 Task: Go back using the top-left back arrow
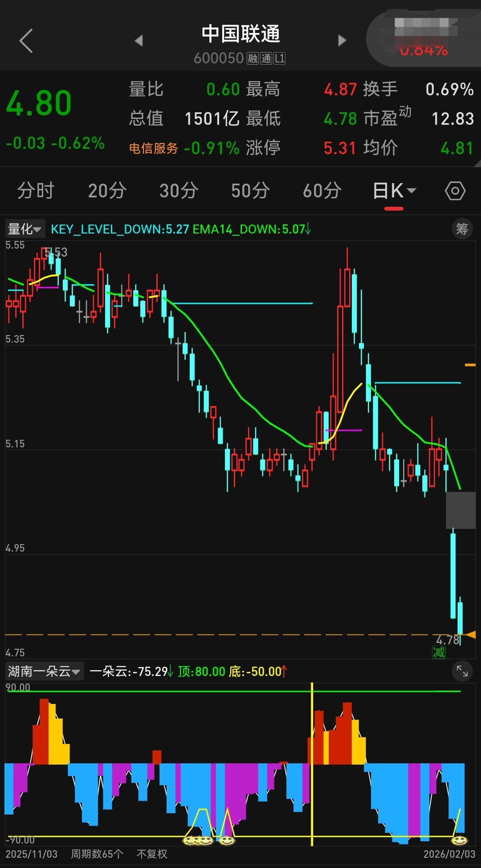(26, 41)
